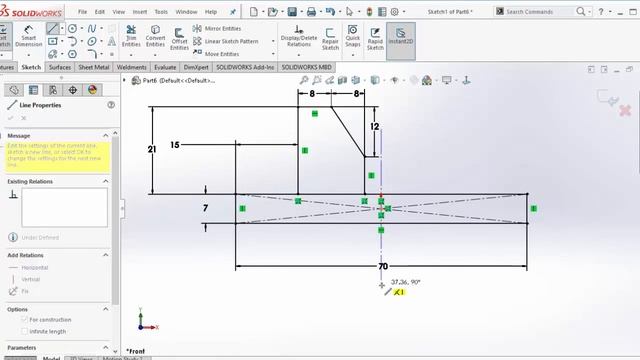Click the Zoom to Fit magnifier icon
The width and height of the screenshot is (640, 360).
click(x=304, y=80)
